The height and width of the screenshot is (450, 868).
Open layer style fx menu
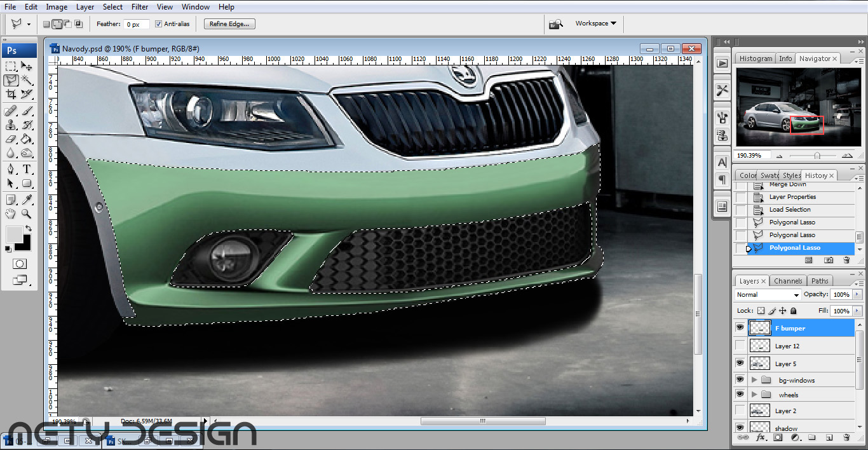point(761,437)
